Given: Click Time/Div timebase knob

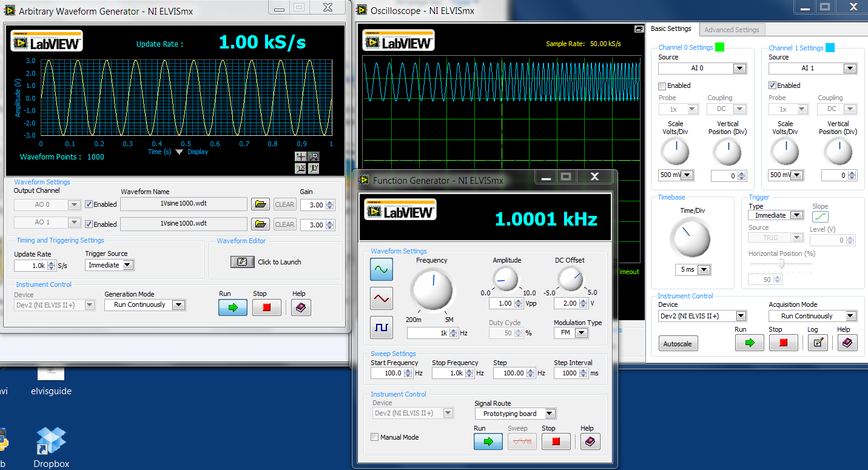Looking at the screenshot, I should 692,238.
